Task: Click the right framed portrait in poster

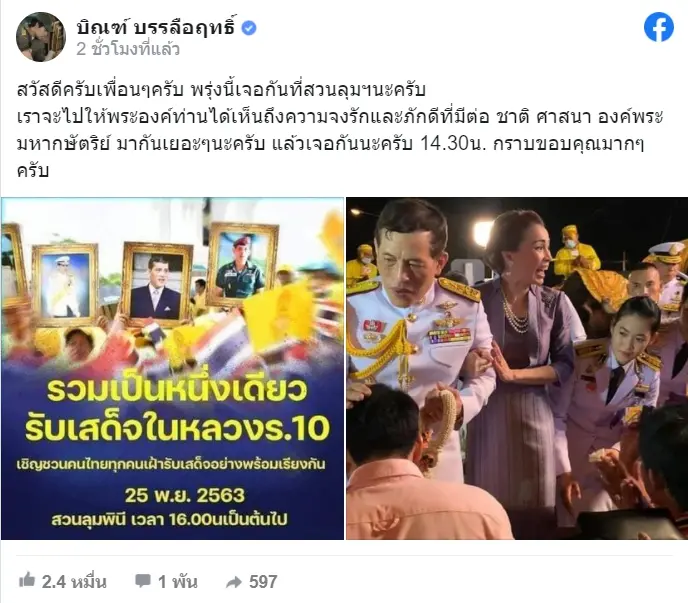Action: [x=242, y=265]
